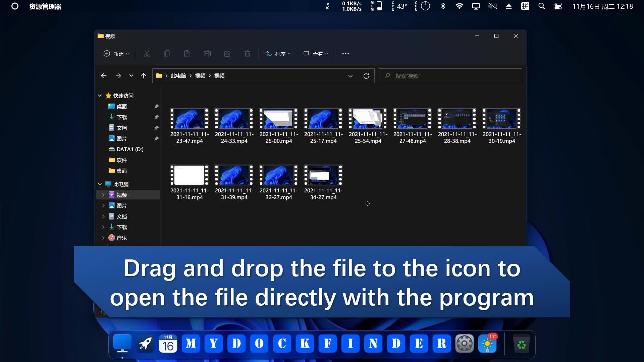Open the 排序 sort dropdown
This screenshot has height=362, width=644.
278,54
